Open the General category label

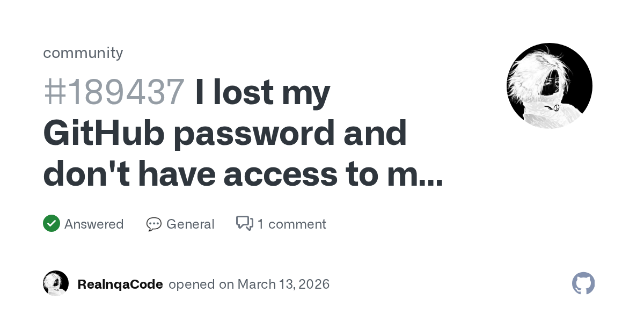click(190, 224)
